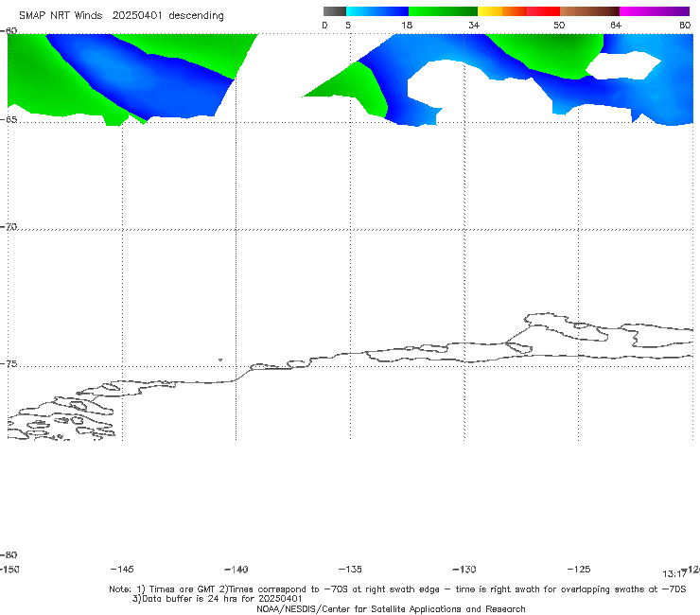Screen dimensions: 700x615
Task: Click the latitude label '-70'
Action: point(9,226)
